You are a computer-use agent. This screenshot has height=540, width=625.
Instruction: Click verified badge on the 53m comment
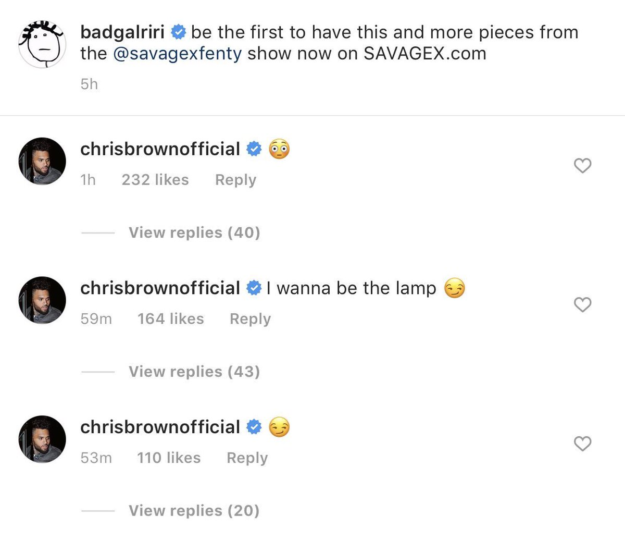(x=254, y=428)
